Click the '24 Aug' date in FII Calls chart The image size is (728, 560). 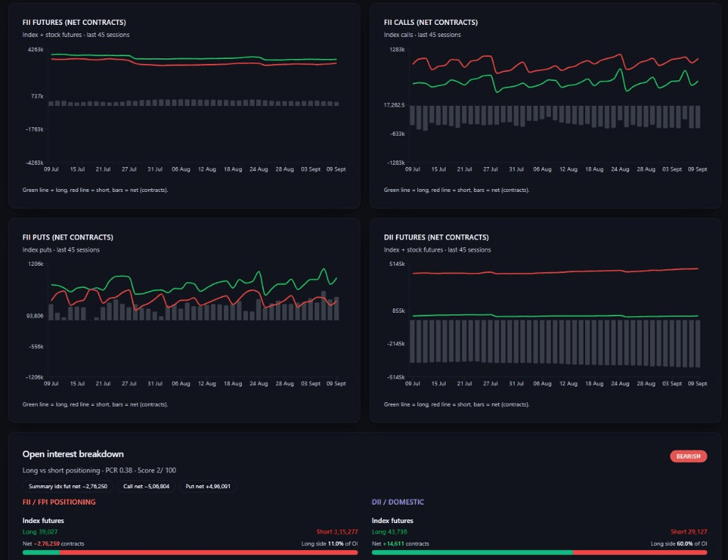pos(620,169)
